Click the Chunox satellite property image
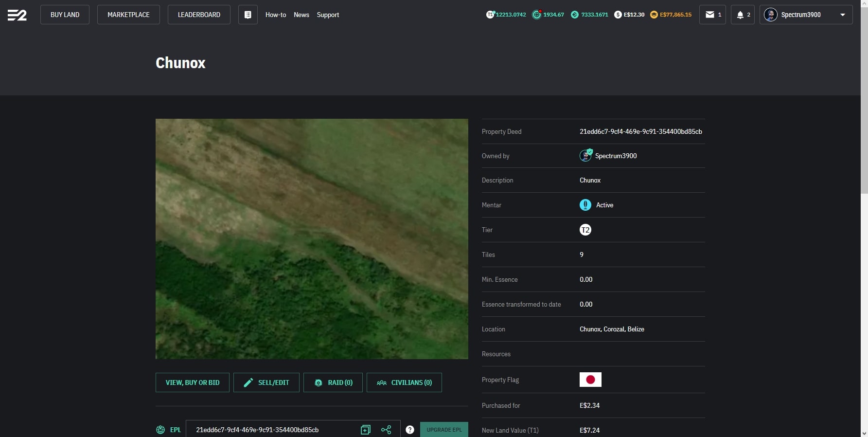This screenshot has width=868, height=437. (x=312, y=239)
